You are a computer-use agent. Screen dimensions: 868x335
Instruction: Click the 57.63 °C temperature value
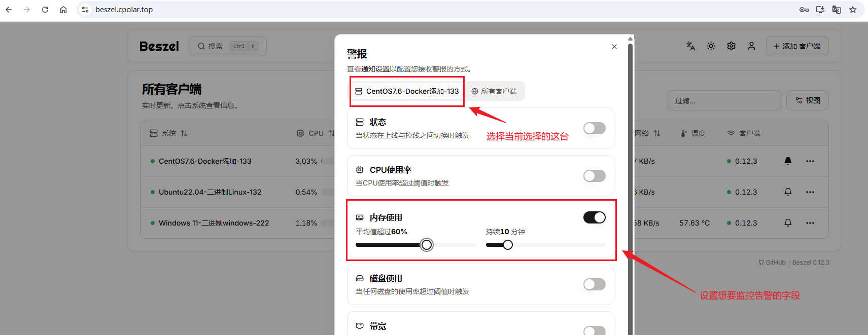click(x=695, y=223)
